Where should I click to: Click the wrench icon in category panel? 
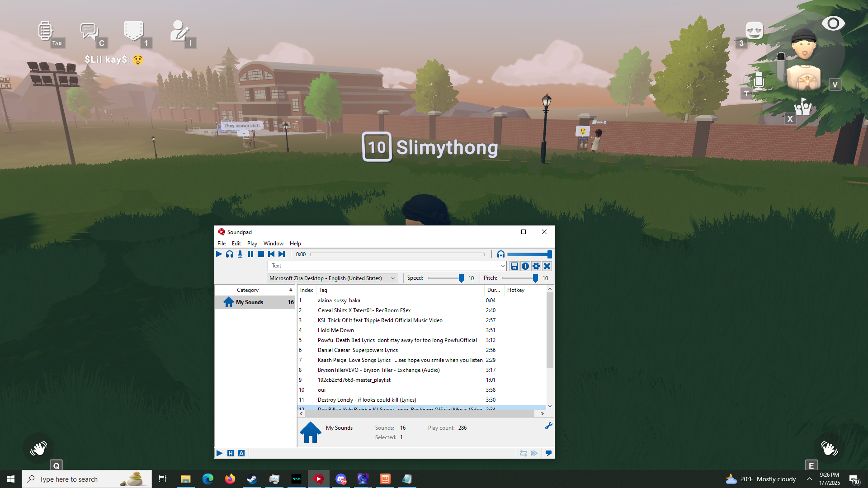tap(548, 426)
